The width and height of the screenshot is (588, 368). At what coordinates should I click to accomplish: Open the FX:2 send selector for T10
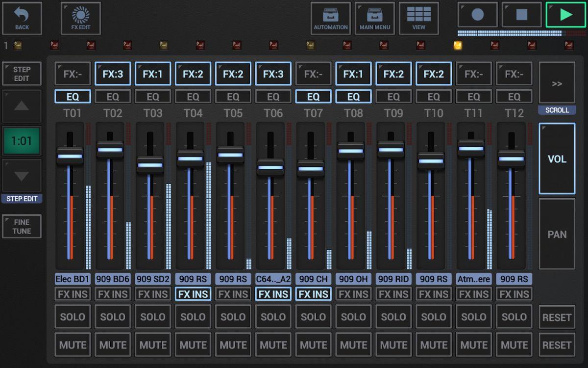click(x=434, y=74)
